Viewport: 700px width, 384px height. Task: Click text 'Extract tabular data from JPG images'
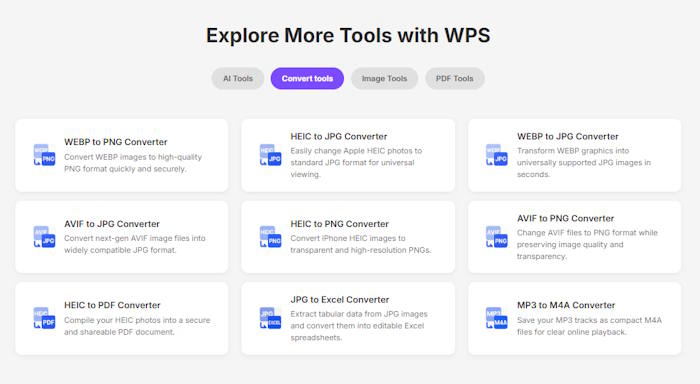[359, 314]
